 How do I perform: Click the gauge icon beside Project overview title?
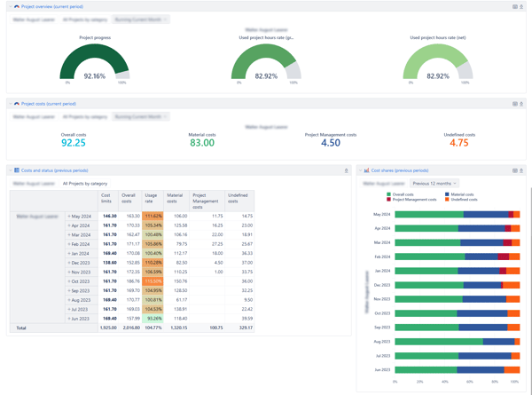(x=17, y=6)
